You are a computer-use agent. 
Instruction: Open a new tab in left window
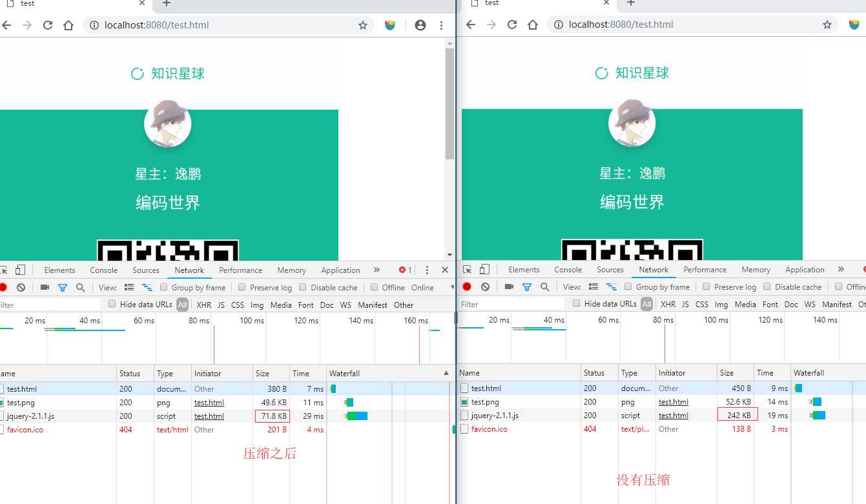(166, 3)
